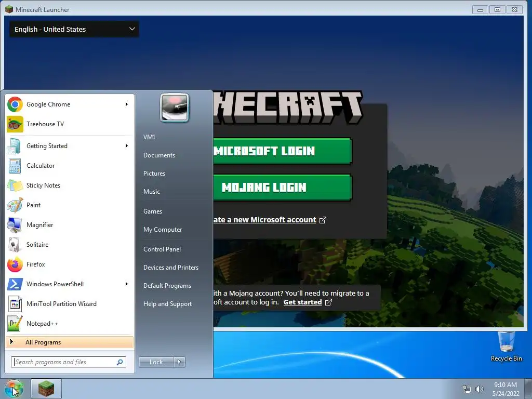The image size is (532, 399).
Task: Open shutdown options arrow next to Lock
Action: point(179,362)
